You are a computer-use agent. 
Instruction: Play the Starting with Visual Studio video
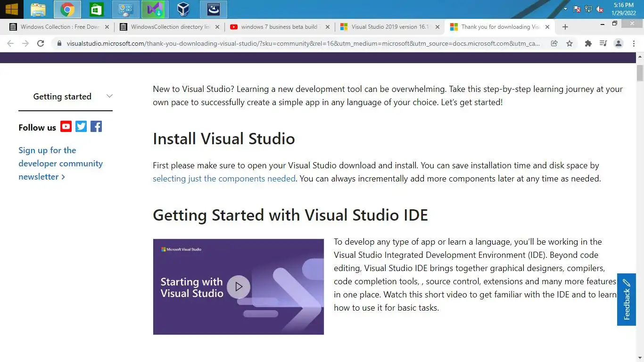pos(239,287)
